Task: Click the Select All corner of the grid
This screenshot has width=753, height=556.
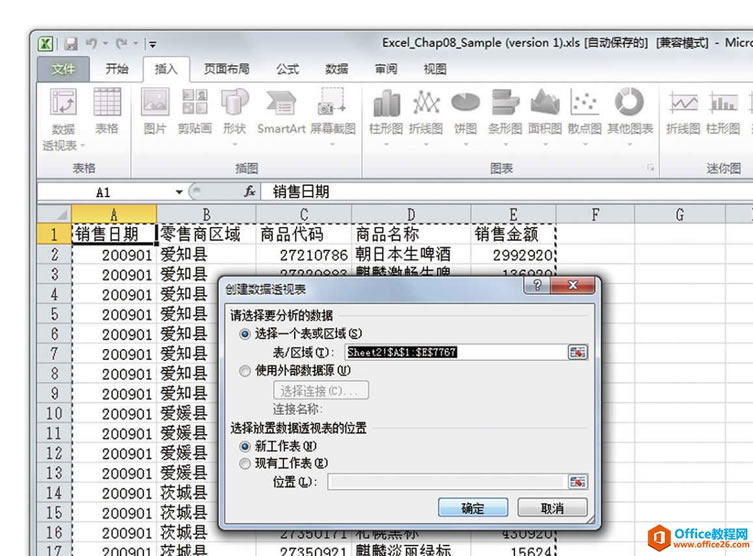Action: [x=54, y=214]
